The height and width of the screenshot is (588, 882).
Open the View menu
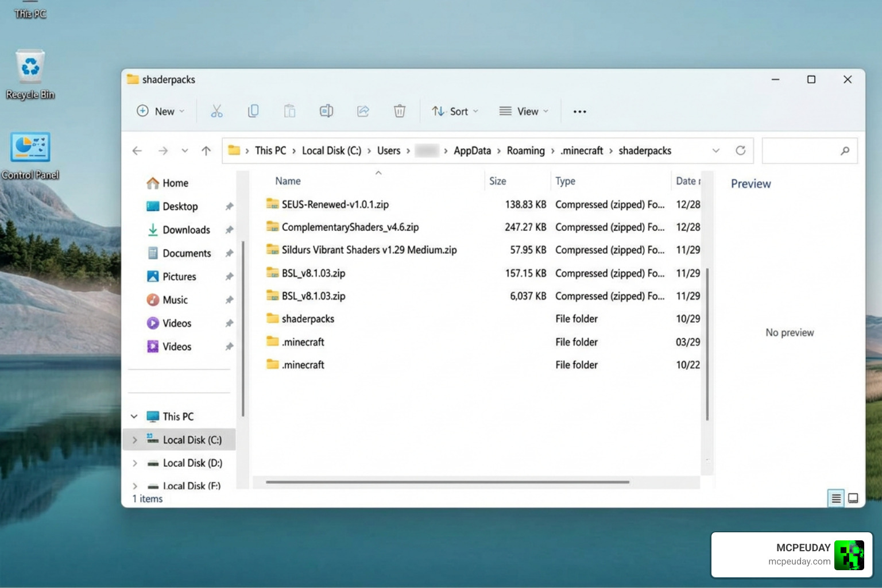click(524, 111)
